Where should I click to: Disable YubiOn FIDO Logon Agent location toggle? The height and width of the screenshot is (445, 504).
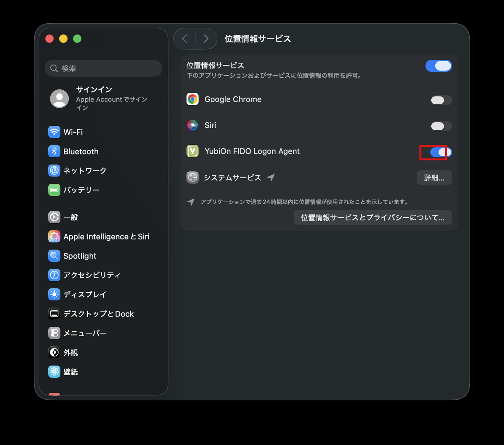click(441, 152)
